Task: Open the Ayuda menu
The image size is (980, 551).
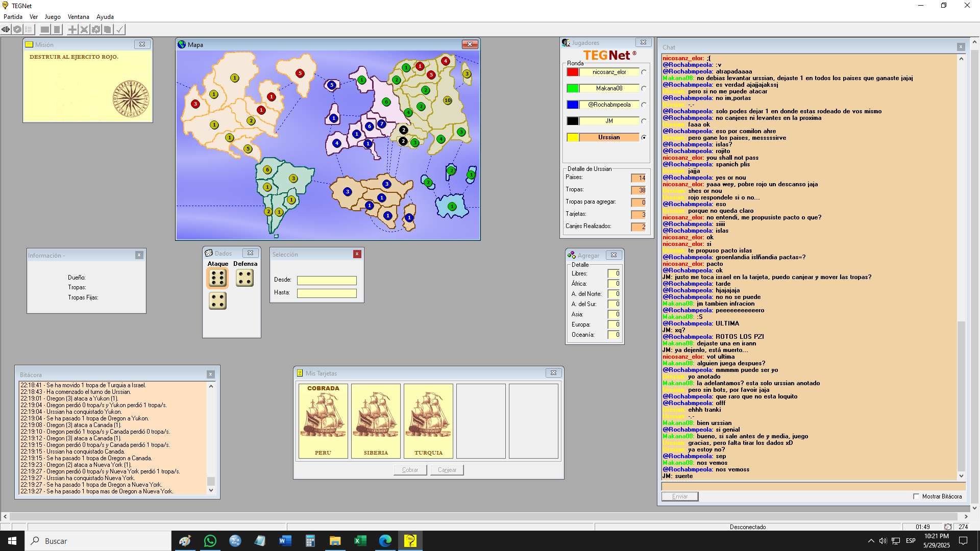Action: point(105,17)
